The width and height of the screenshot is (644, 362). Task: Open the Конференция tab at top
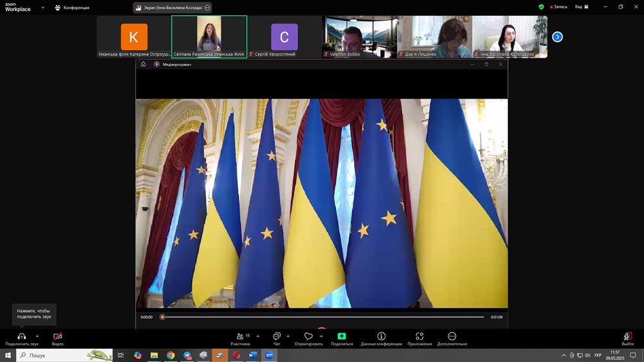point(72,8)
